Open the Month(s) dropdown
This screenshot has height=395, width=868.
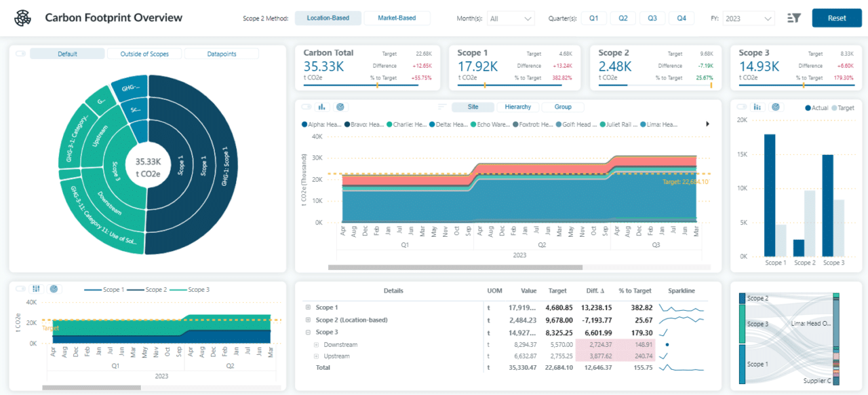511,18
